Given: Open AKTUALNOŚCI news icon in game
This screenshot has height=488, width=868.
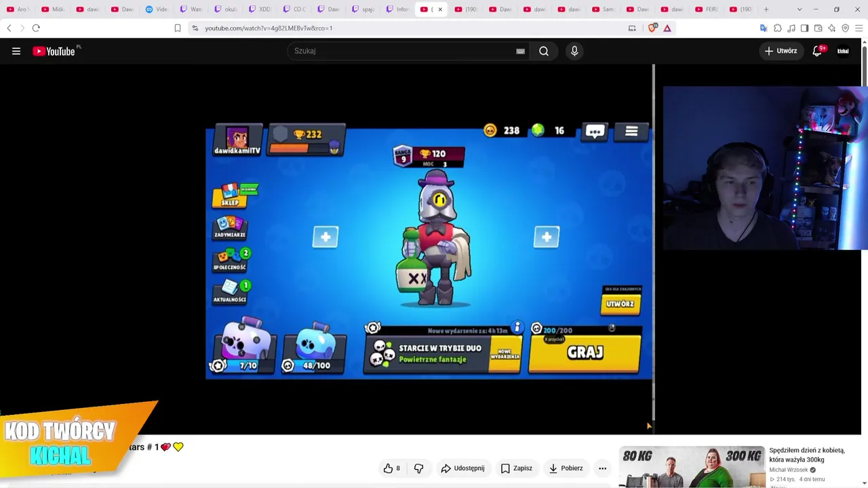Looking at the screenshot, I should click(x=231, y=292).
